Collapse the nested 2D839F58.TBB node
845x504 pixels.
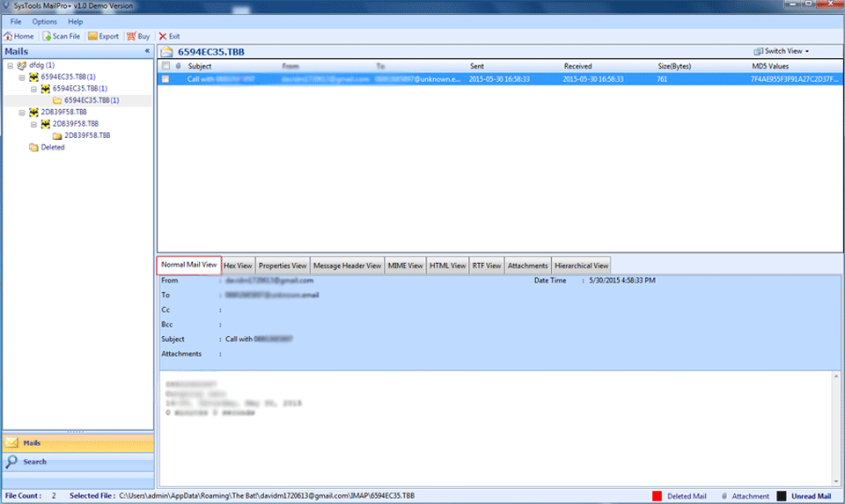pyautogui.click(x=34, y=124)
